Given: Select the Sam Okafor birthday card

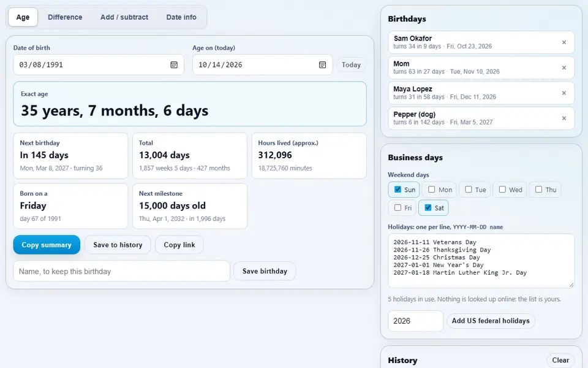Looking at the screenshot, I should click(481, 42).
